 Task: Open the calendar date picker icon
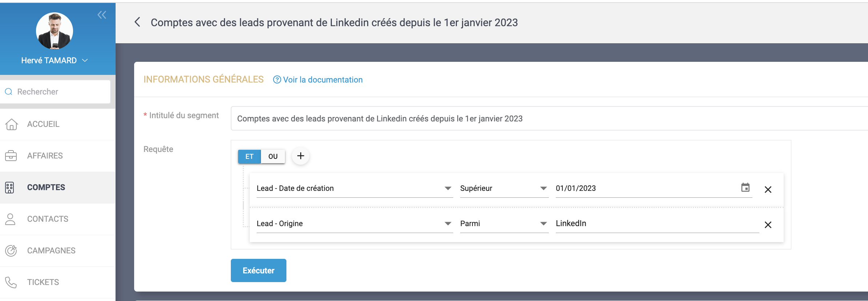click(745, 188)
